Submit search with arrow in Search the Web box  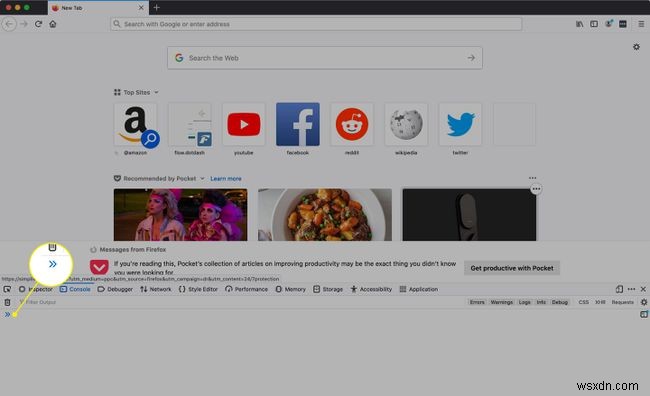tap(471, 58)
